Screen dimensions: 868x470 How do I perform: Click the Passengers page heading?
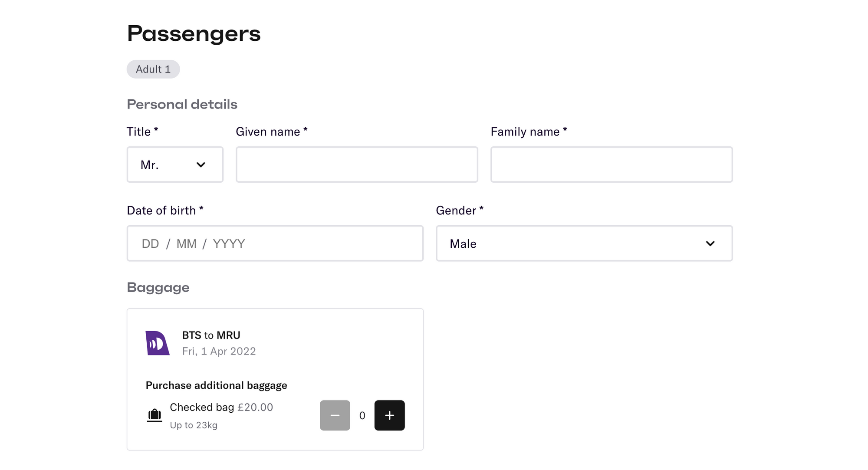coord(194,33)
